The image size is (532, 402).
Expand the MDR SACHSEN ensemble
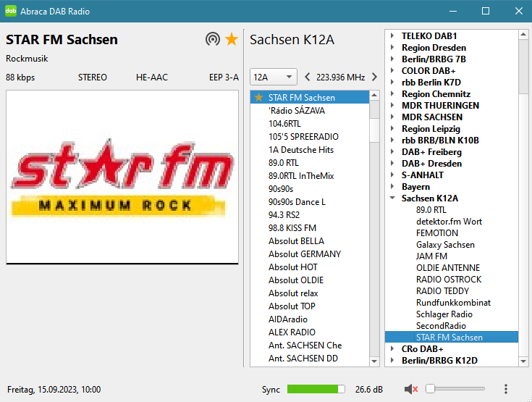pos(392,117)
